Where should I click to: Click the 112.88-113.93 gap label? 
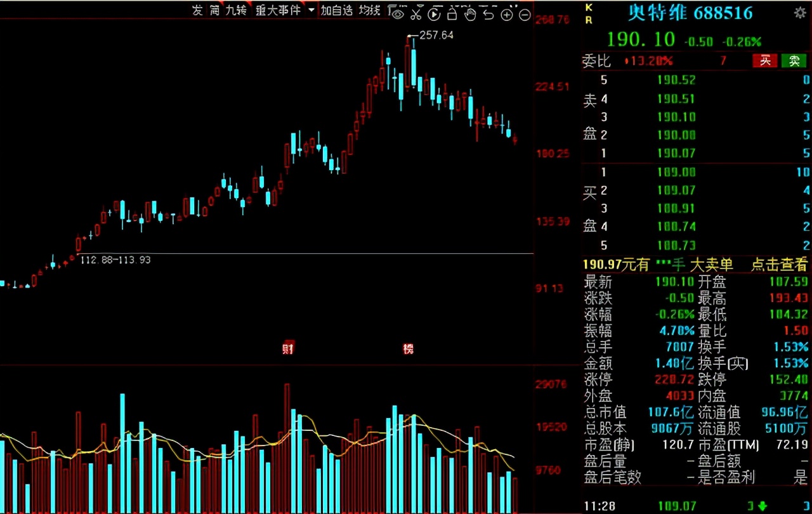point(115,260)
